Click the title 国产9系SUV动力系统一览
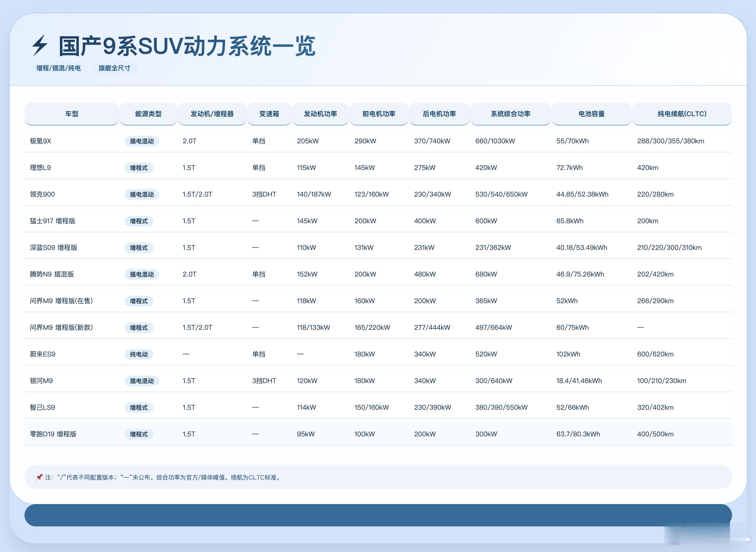 point(187,46)
